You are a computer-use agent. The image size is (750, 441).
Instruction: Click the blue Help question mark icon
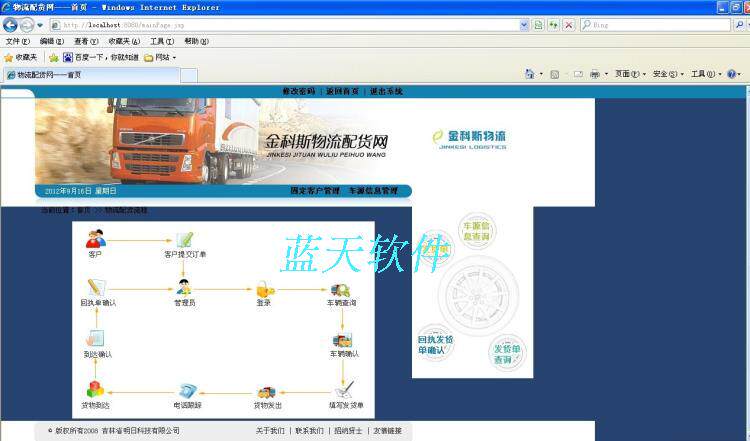[731, 74]
